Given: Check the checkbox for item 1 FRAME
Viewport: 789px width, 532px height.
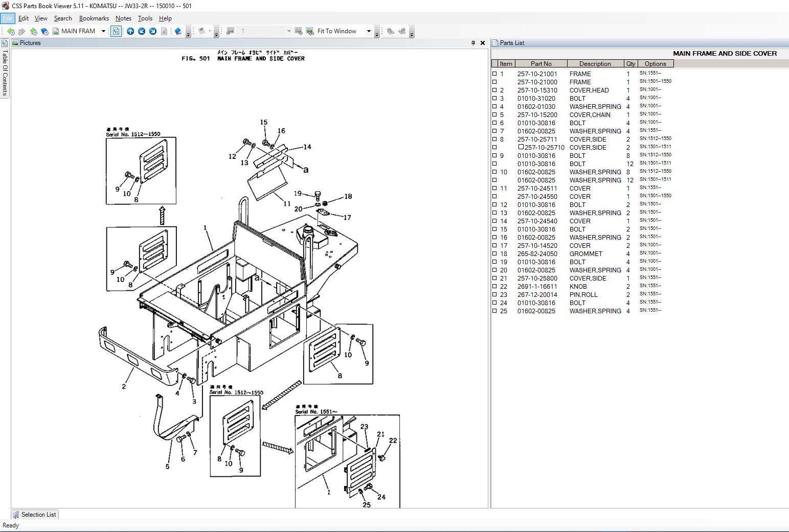Looking at the screenshot, I should tap(494, 74).
